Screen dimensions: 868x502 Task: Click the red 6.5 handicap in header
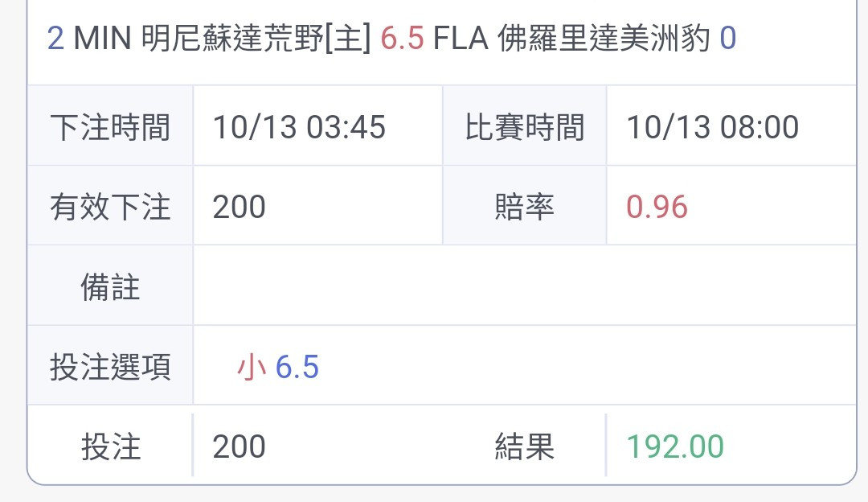tap(402, 39)
